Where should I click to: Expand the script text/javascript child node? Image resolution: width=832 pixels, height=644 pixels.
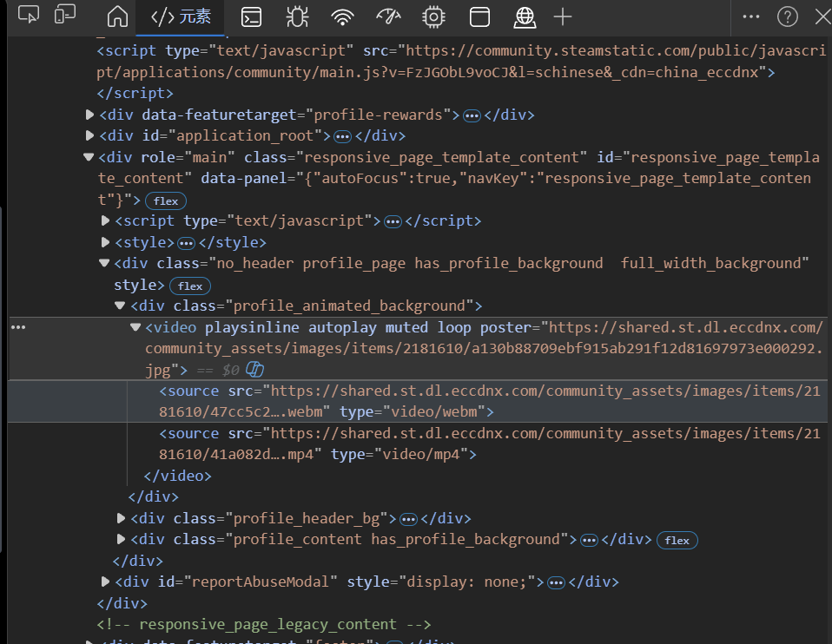pyautogui.click(x=105, y=220)
